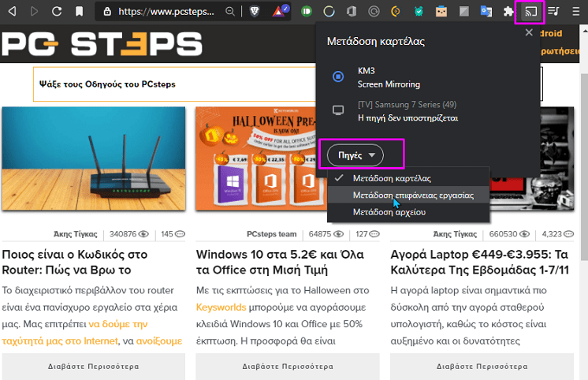Screen dimensions: 588x380
Task: Click the PC Steps site logo
Action: coord(102,43)
